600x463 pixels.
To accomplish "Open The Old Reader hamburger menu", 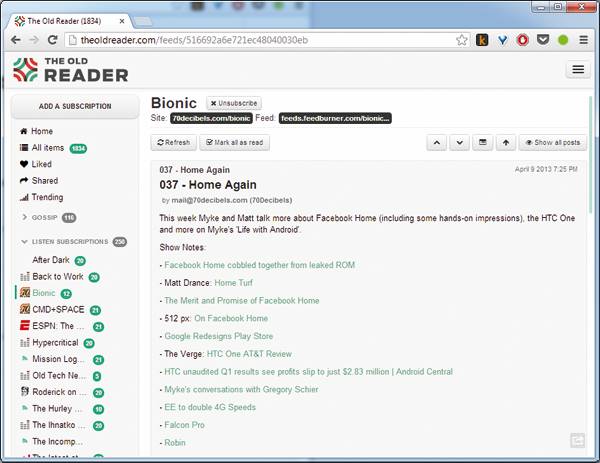I will pyautogui.click(x=578, y=70).
